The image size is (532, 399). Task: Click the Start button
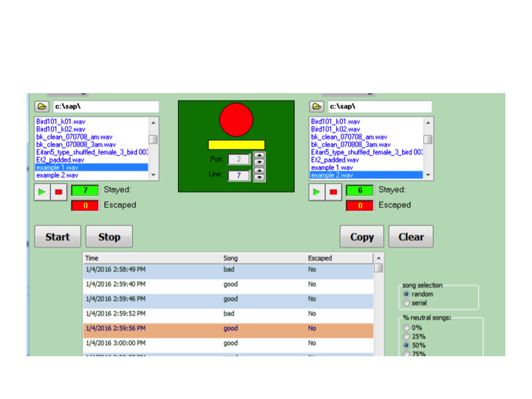pyautogui.click(x=57, y=236)
